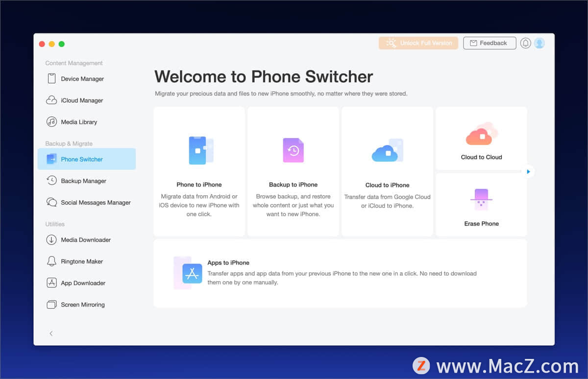Image resolution: width=588 pixels, height=379 pixels.
Task: Click the Media Library music icon
Action: pos(51,122)
